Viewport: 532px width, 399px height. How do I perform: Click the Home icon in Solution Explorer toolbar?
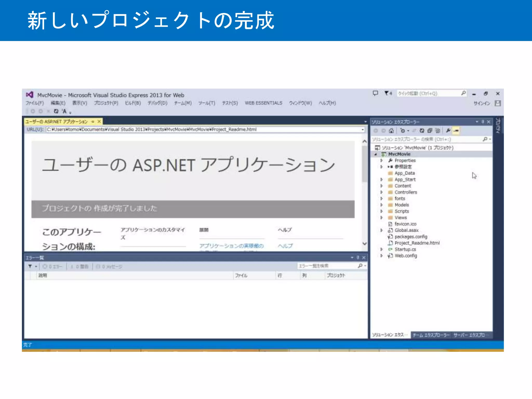pos(391,131)
